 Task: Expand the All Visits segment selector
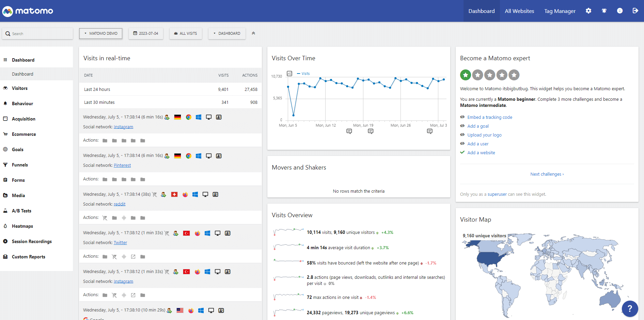coord(186,33)
